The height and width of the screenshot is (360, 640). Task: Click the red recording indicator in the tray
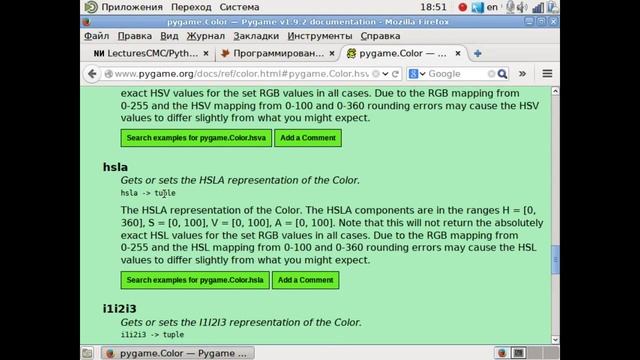pyautogui.click(x=462, y=7)
